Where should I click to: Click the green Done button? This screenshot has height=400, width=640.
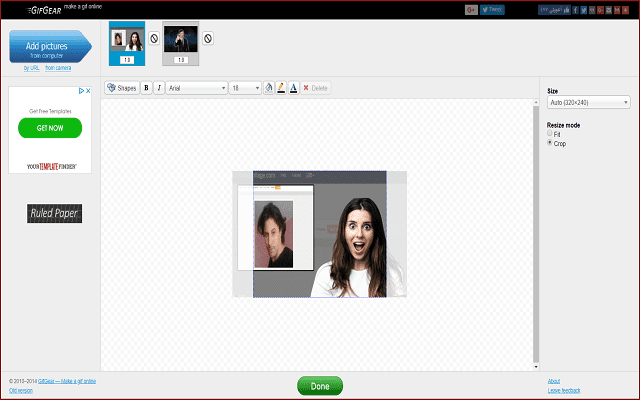click(319, 386)
